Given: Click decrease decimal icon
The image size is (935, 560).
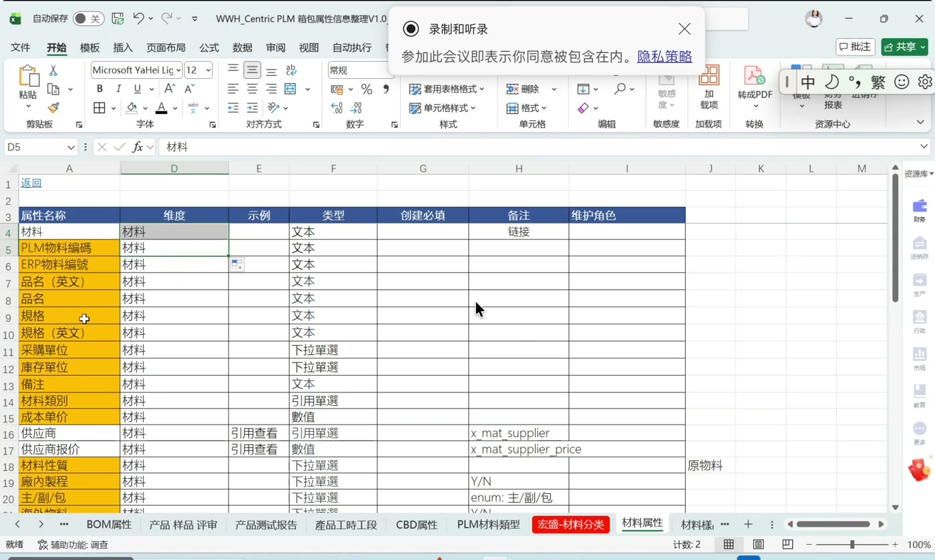Looking at the screenshot, I should [356, 107].
